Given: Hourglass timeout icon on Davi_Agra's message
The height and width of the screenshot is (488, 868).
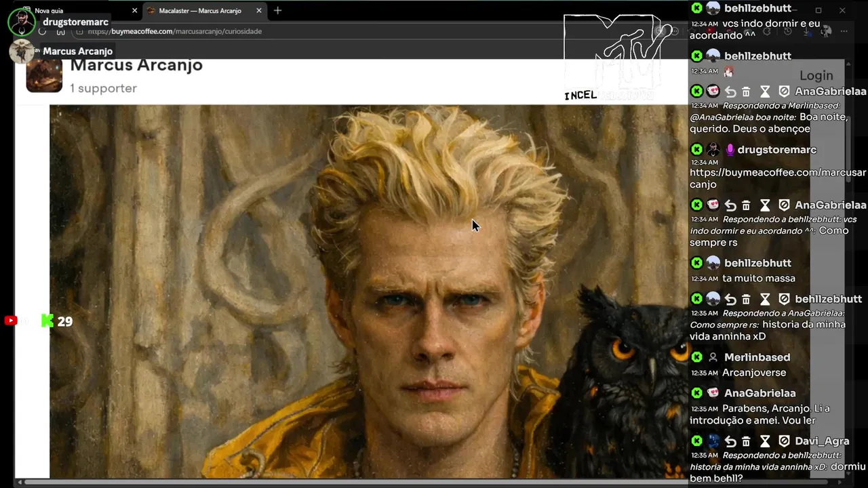Looking at the screenshot, I should point(765,441).
